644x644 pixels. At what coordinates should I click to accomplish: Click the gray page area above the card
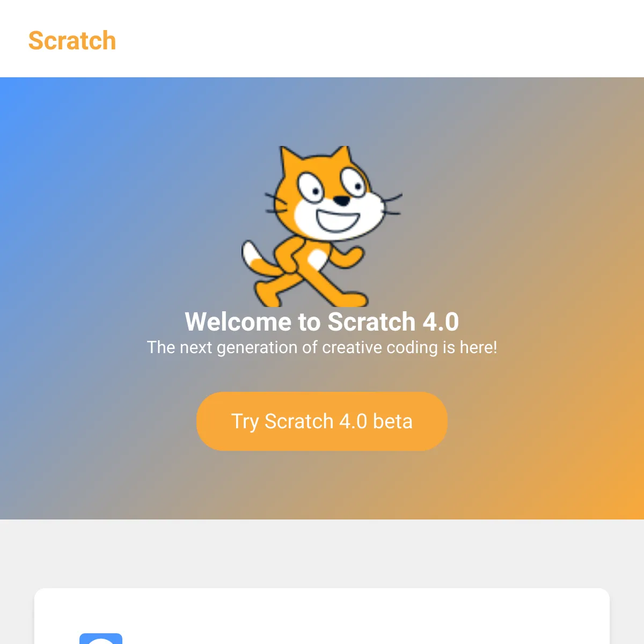point(322,553)
